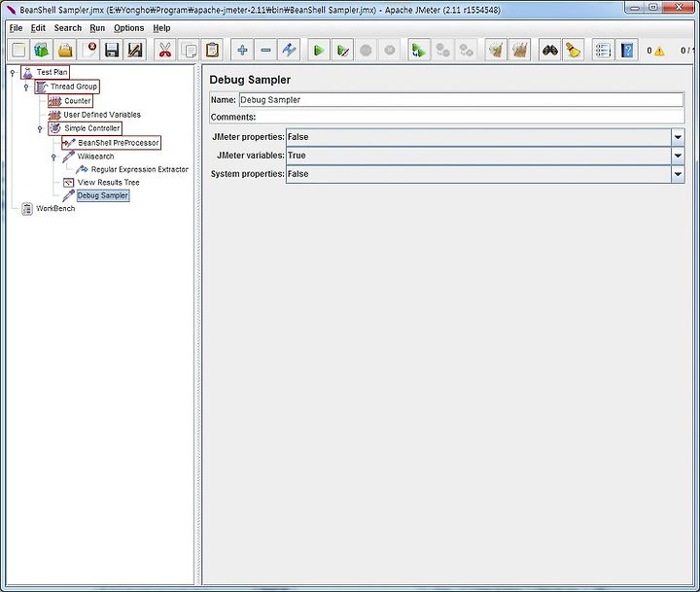Click the Paste clipboard icon
Screen dimensions: 700x592
click(212, 50)
